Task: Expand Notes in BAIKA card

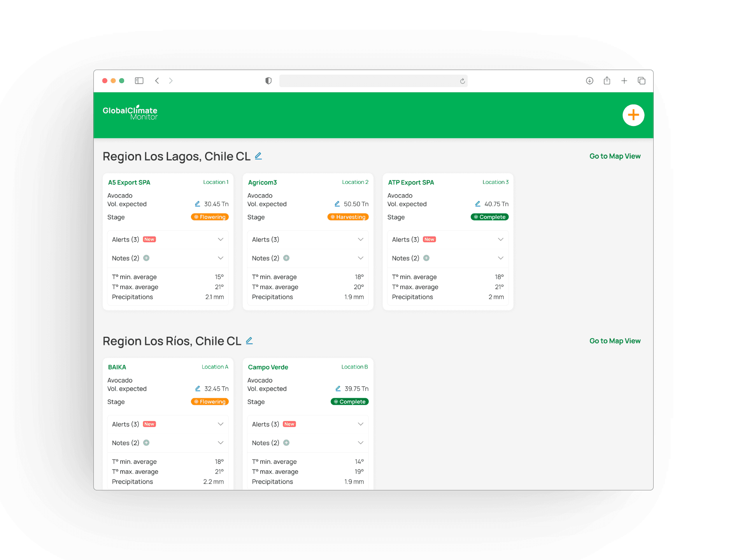Action: click(220, 443)
